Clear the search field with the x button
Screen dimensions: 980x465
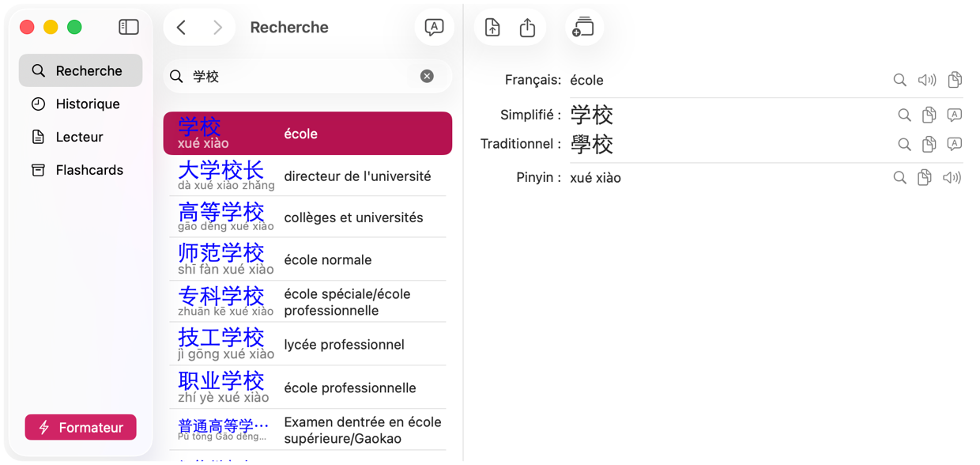tap(427, 77)
